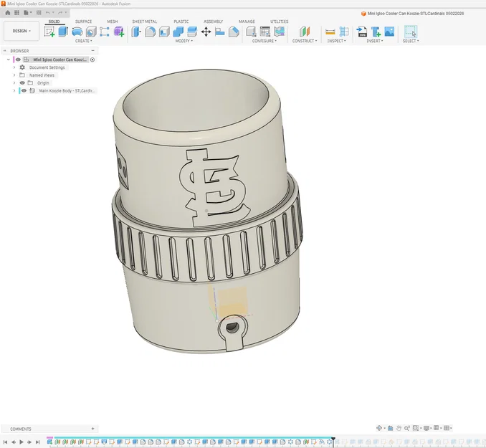This screenshot has height=448, width=486.
Task: Click the activate radio button on root component
Action: tap(92, 59)
